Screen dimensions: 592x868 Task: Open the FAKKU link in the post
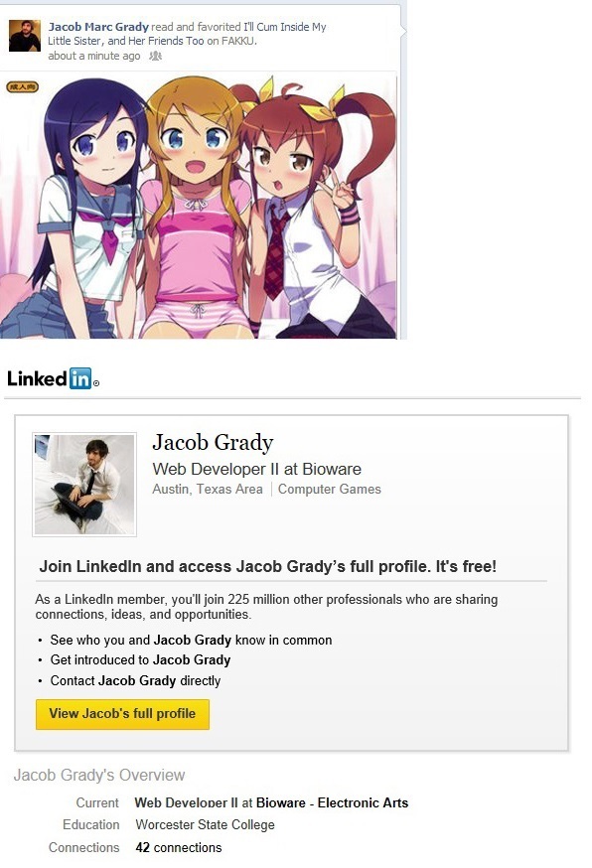(238, 41)
